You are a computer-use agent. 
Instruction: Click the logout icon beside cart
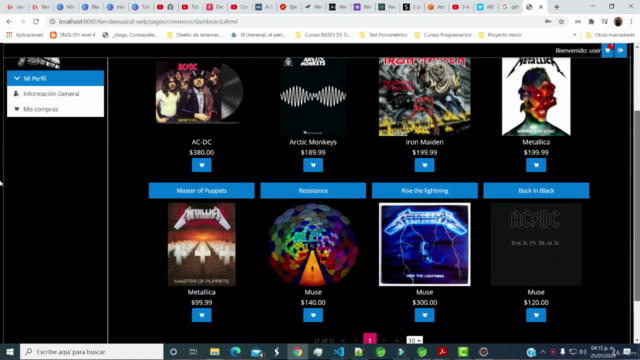pos(620,51)
